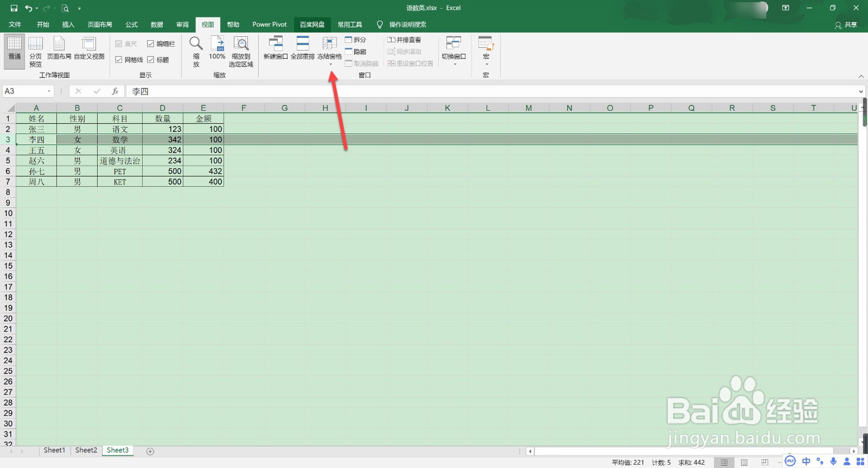Toggle the Formula Bar checkbox
Screen dimensions: 868x468
pos(161,43)
